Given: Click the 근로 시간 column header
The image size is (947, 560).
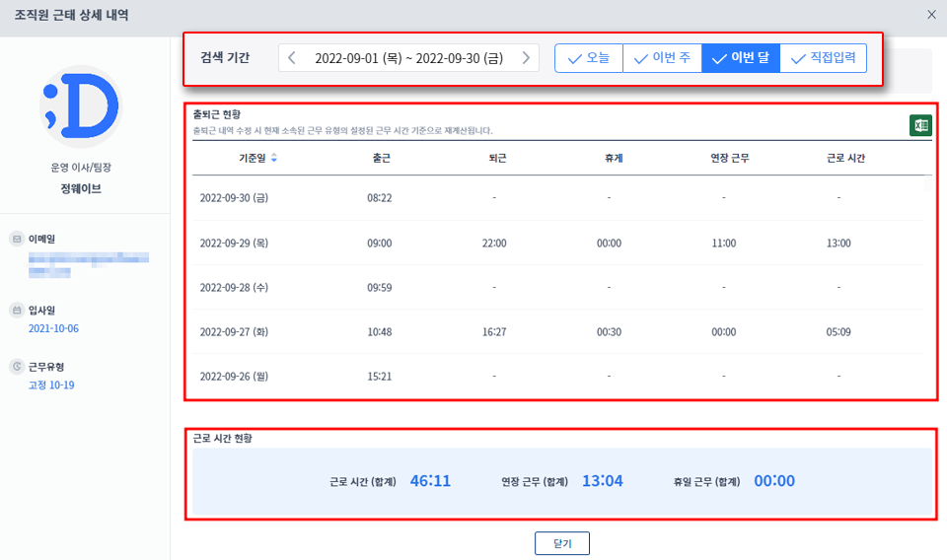Looking at the screenshot, I should pyautogui.click(x=845, y=158).
